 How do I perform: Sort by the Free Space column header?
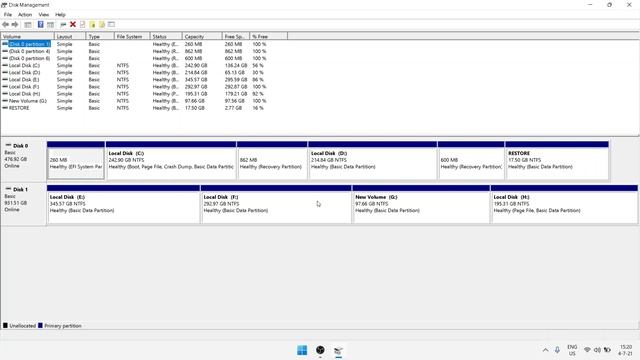point(236,37)
